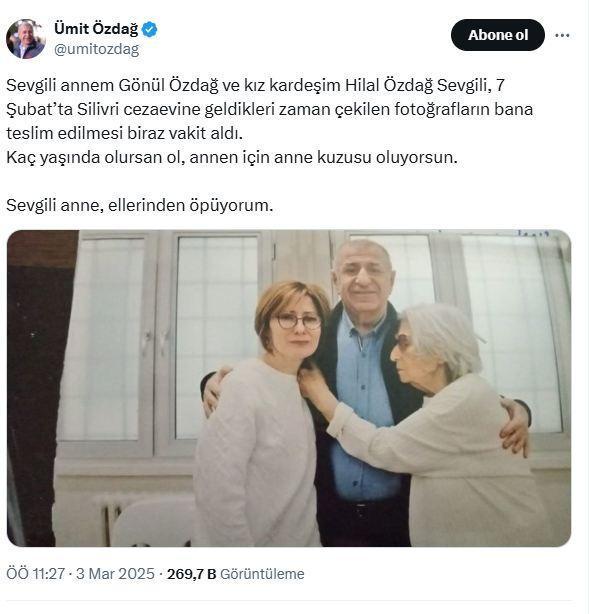This screenshot has width=589, height=614.
Task: Click the Görüntüleme label
Action: click(262, 574)
